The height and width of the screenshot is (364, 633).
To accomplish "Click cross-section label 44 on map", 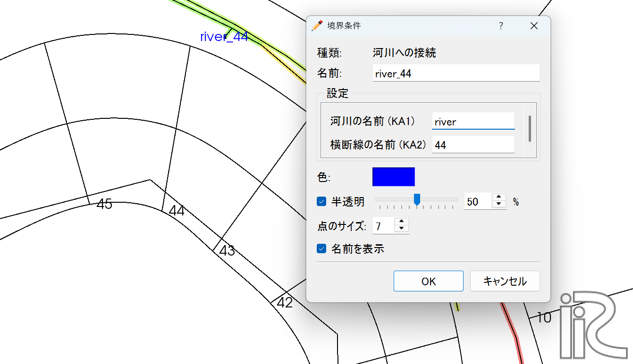I will (x=177, y=211).
